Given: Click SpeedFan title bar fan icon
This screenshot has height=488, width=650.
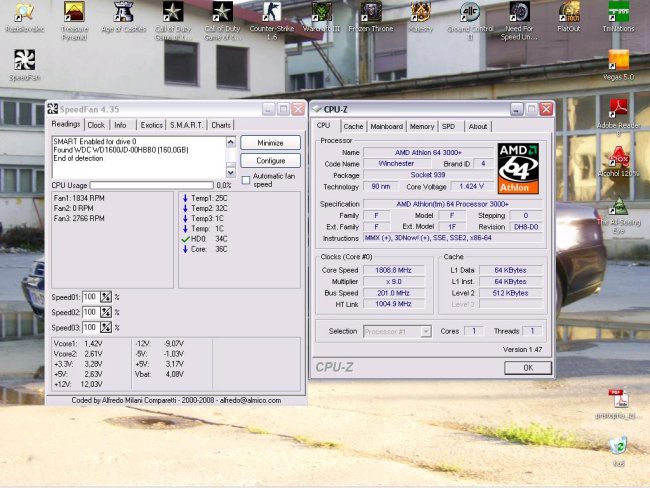Looking at the screenshot, I should pos(52,109).
